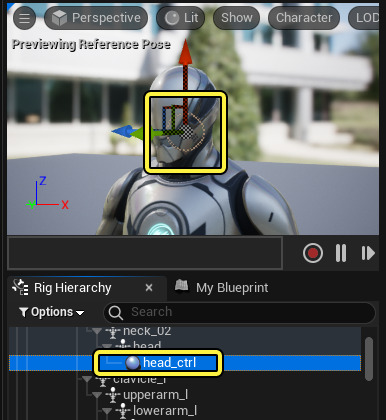Viewport: 386px width, 420px height.
Task: Select the lowerarm_l bone
Action: (165, 411)
